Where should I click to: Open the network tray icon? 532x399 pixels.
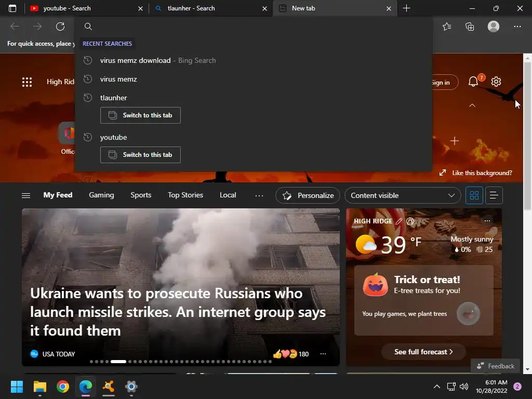tap(451, 387)
